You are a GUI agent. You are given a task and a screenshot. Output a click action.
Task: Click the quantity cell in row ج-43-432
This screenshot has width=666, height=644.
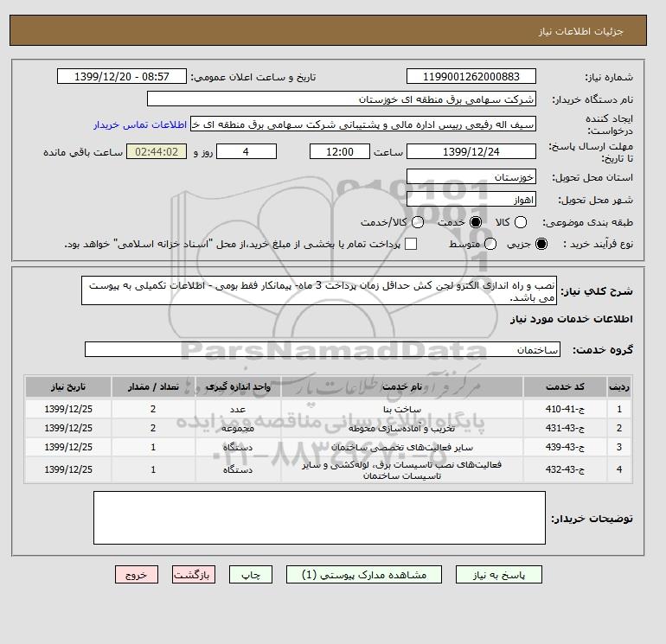tap(153, 469)
